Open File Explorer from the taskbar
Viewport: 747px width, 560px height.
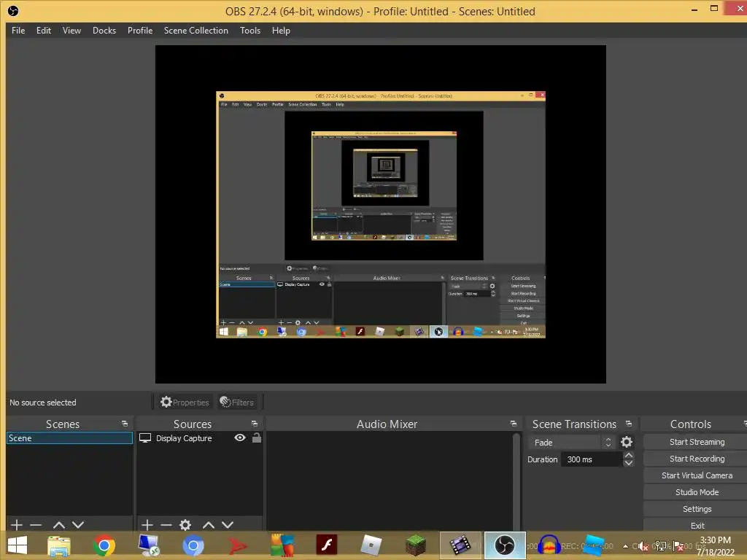tap(58, 545)
